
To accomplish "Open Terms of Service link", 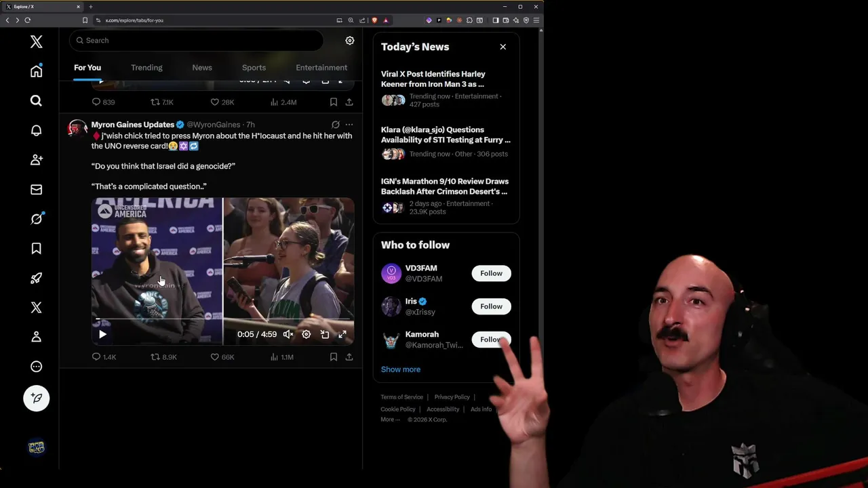I will pos(401,397).
